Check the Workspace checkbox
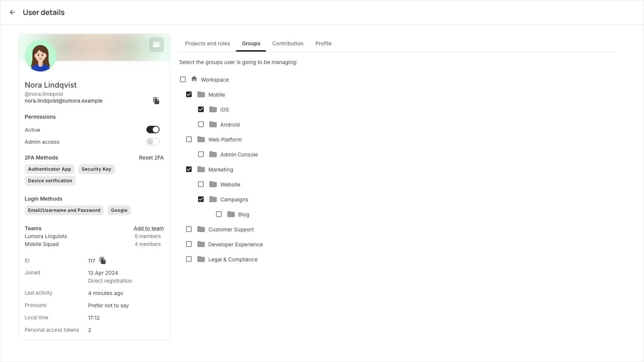This screenshot has width=644, height=362. click(x=183, y=79)
